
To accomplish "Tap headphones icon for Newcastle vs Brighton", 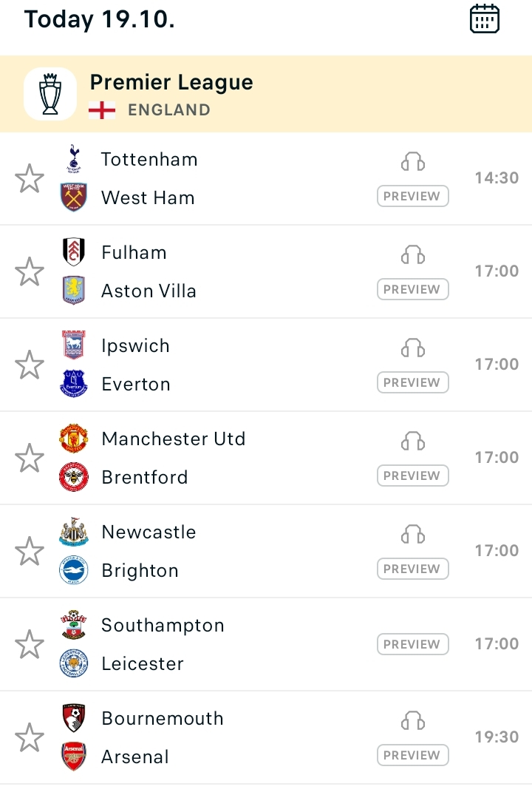I will tap(413, 535).
